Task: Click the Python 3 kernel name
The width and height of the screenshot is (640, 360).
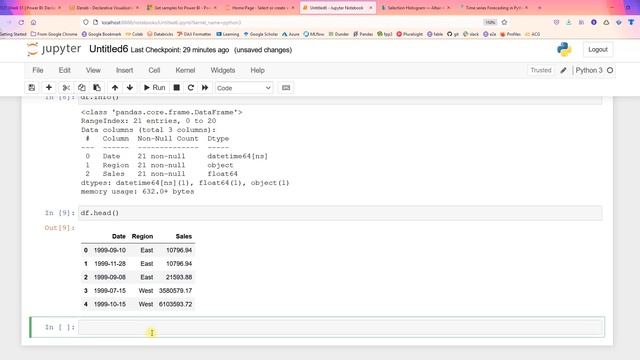Action: pos(589,70)
